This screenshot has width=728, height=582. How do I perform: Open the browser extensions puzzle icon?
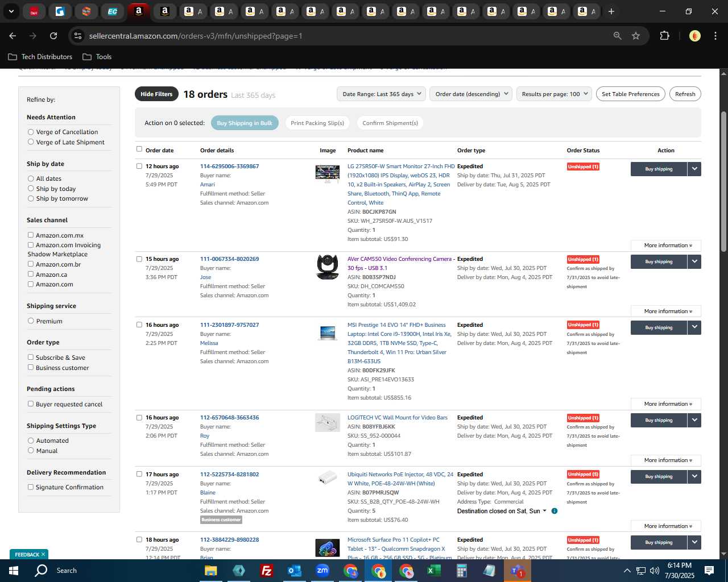pyautogui.click(x=664, y=36)
